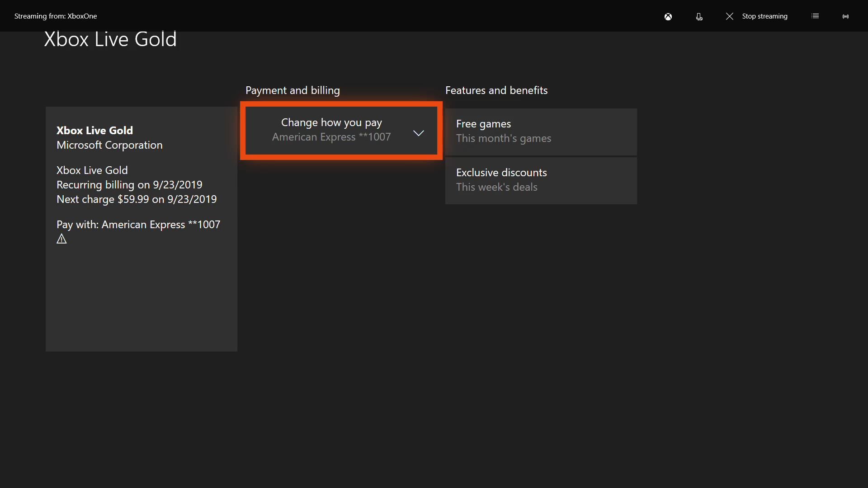Click Free games This month's games link
This screenshot has height=488, width=868.
(x=541, y=131)
